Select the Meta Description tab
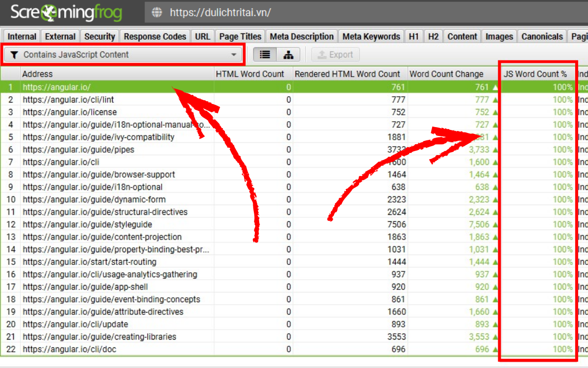 301,36
